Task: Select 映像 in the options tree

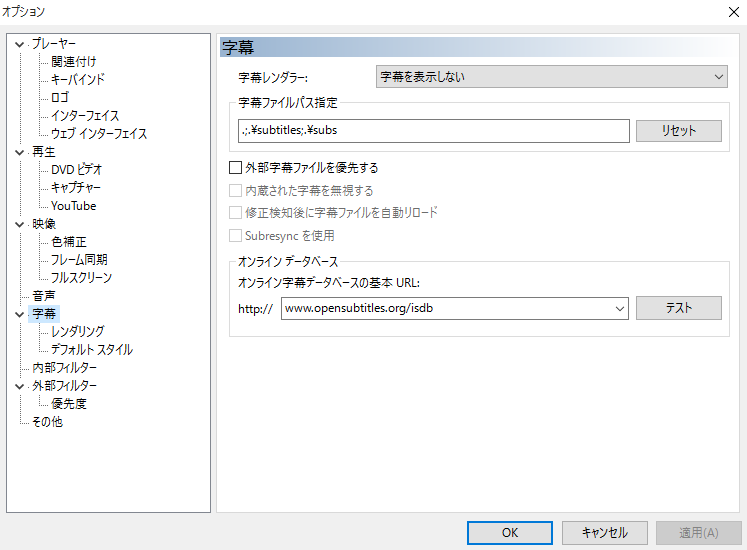Action: [44, 224]
